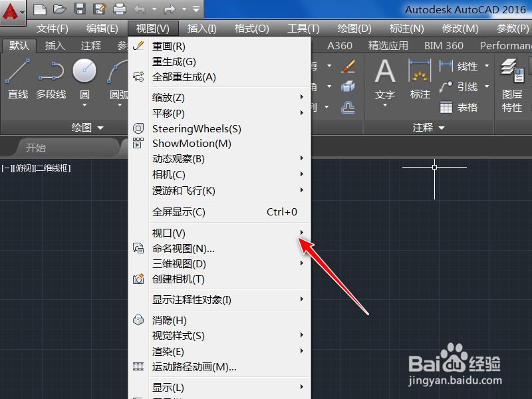This screenshot has width=532, height=399.
Task: Open the 编辑(E) menu
Action: [x=102, y=29]
